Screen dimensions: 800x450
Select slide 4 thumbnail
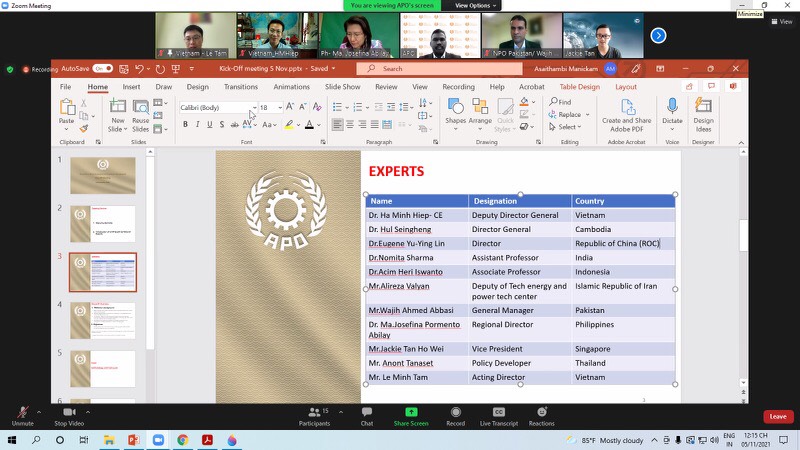click(103, 320)
